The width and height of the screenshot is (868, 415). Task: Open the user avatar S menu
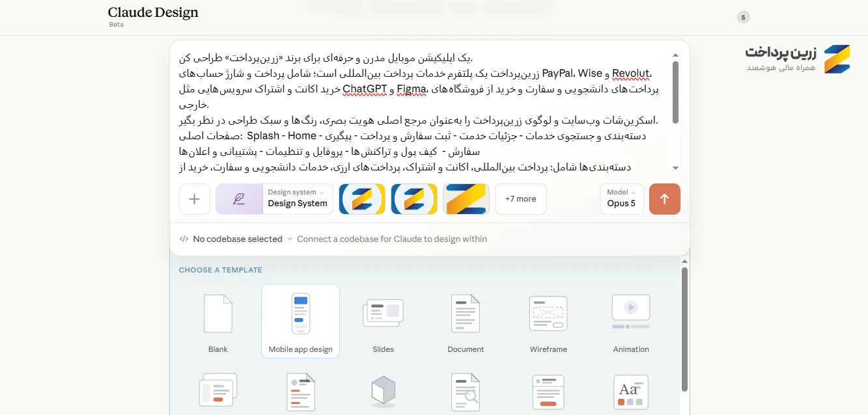point(744,18)
